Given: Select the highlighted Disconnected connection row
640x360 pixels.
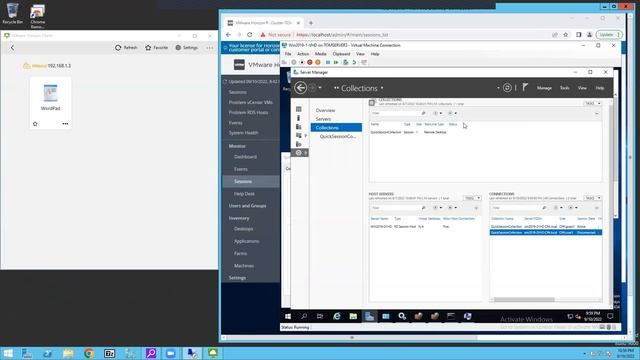Looking at the screenshot, I should click(x=545, y=232).
